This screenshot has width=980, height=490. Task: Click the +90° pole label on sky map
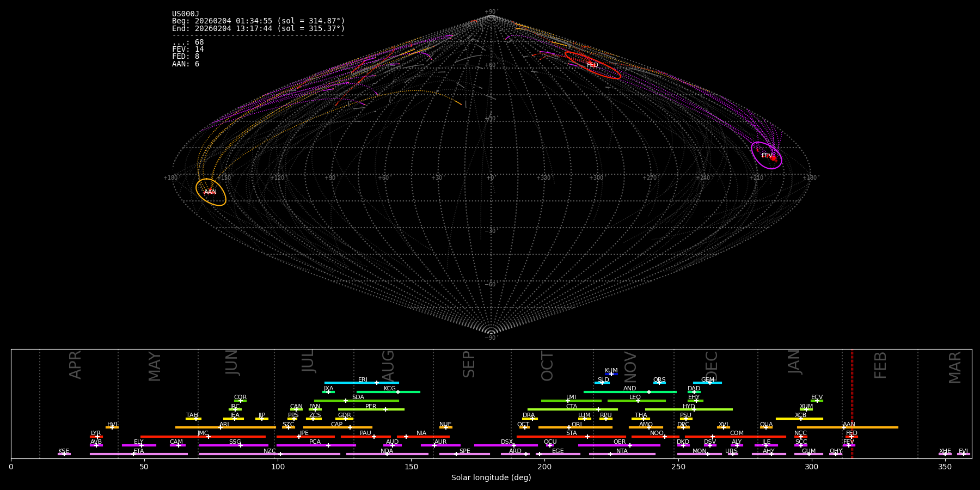491,12
